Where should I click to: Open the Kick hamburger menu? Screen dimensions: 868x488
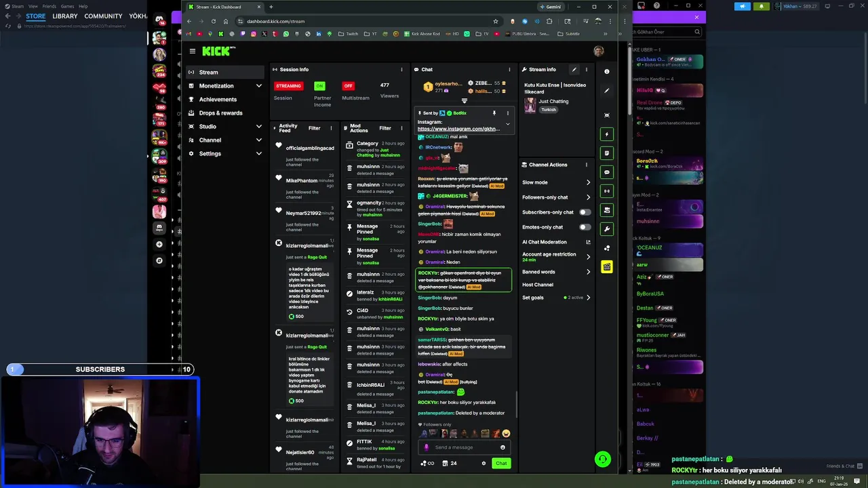(x=193, y=51)
